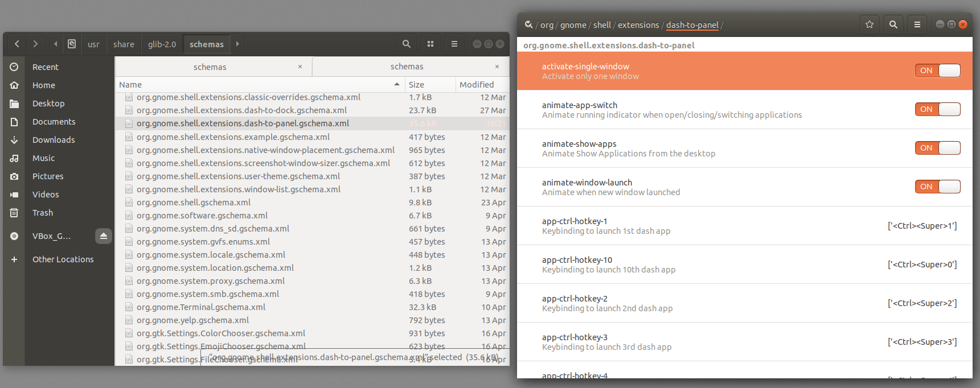
Task: Open search in the Files window
Action: coord(407,44)
